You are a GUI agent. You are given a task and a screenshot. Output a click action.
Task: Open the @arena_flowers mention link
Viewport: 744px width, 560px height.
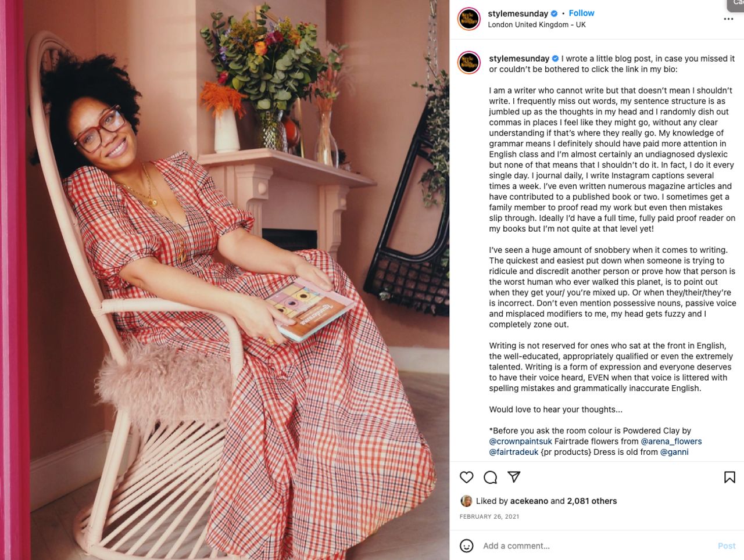[671, 441]
